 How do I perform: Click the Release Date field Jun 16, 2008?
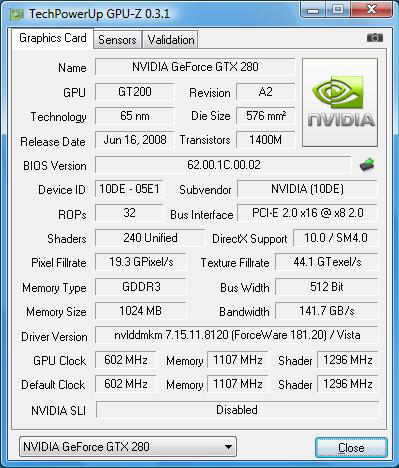[134, 140]
